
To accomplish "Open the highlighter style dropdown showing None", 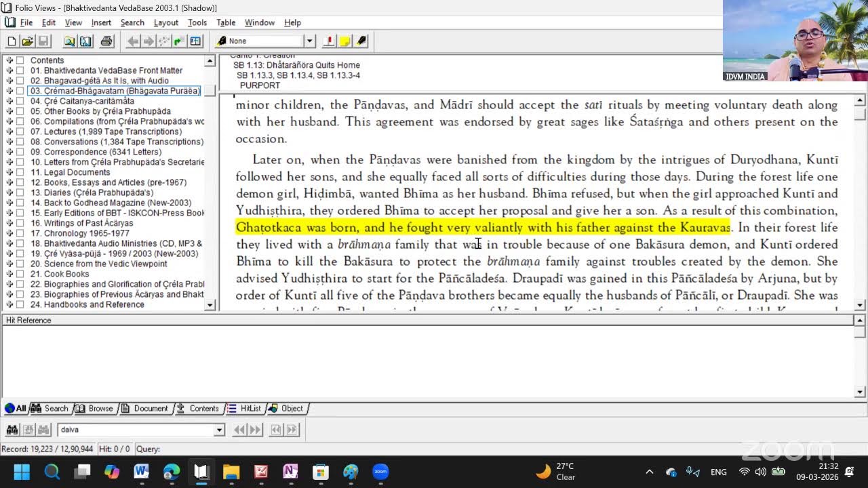I will [x=309, y=41].
